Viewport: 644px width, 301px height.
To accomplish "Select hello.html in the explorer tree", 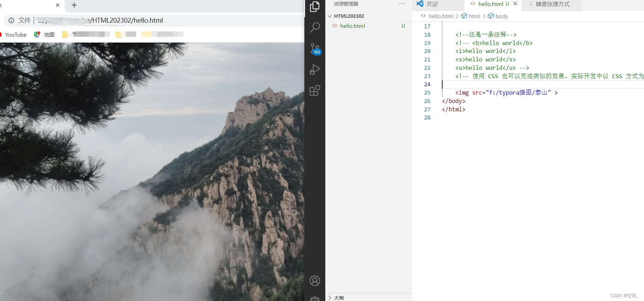I will [x=368, y=26].
